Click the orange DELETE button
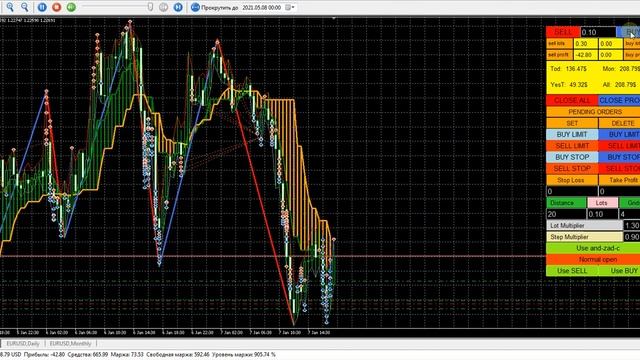The height and width of the screenshot is (360, 640). point(619,123)
